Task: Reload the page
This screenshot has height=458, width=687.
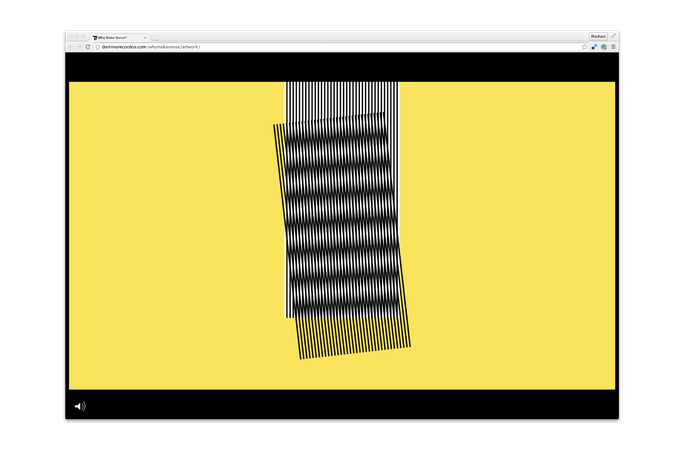Action: click(x=88, y=47)
